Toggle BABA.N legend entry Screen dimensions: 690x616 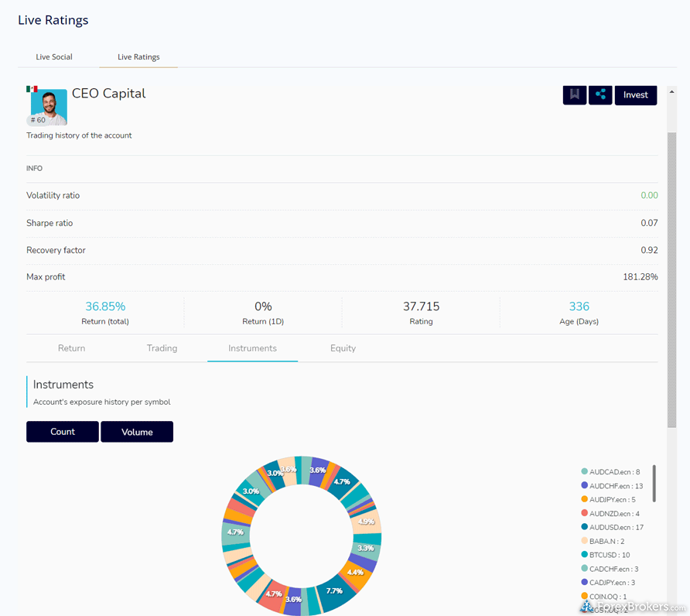(x=603, y=541)
